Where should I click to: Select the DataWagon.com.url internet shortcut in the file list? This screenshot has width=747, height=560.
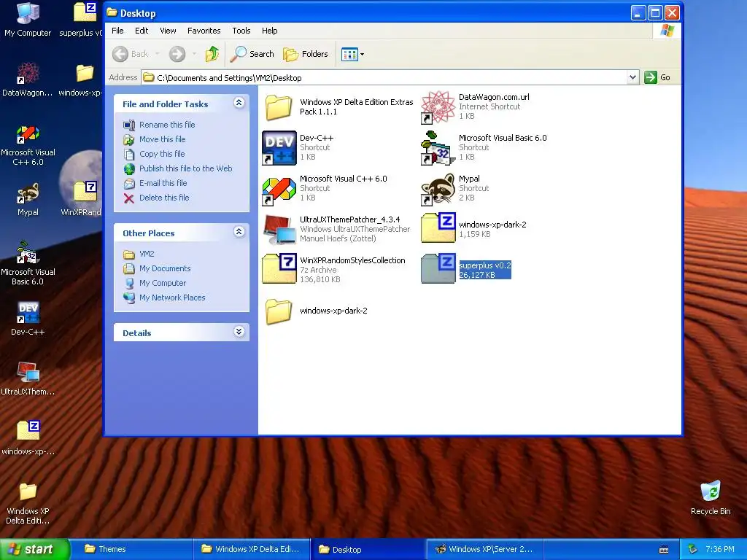click(475, 106)
